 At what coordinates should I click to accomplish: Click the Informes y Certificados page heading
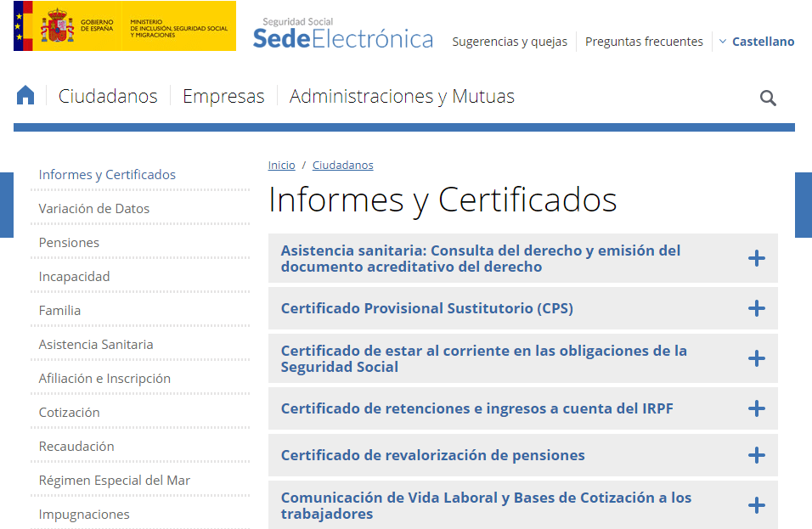coord(443,200)
